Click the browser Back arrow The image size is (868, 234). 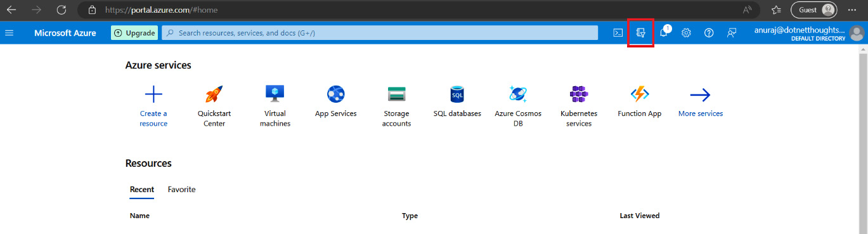pos(11,10)
